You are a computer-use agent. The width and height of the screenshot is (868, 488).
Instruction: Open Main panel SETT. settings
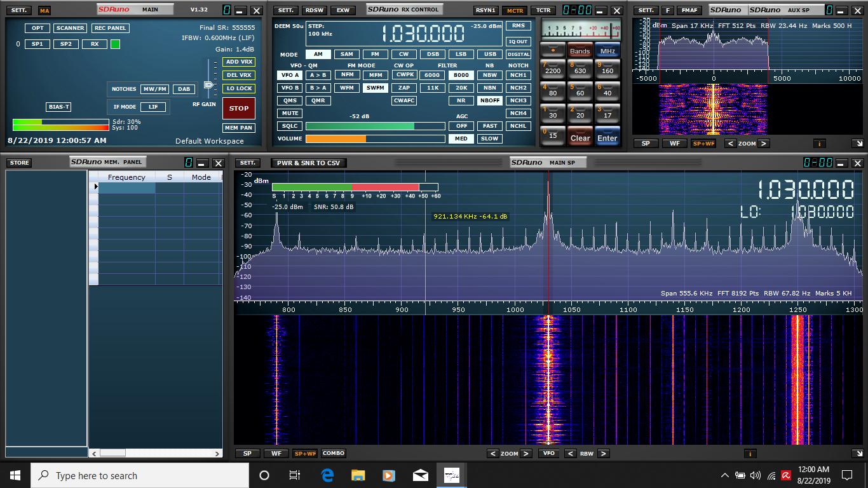coord(19,11)
